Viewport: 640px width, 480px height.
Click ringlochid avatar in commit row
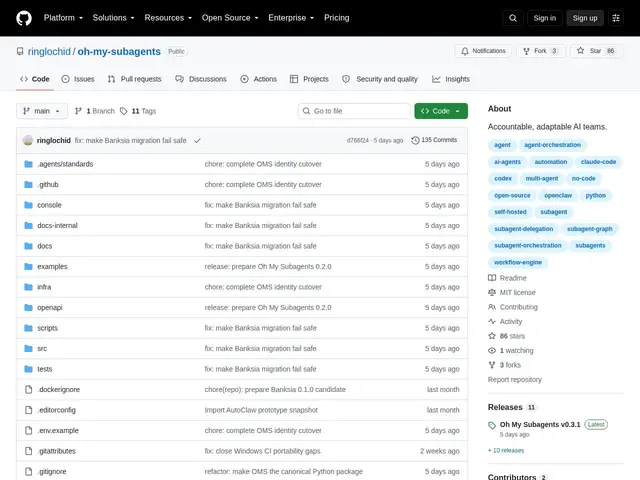click(x=28, y=140)
